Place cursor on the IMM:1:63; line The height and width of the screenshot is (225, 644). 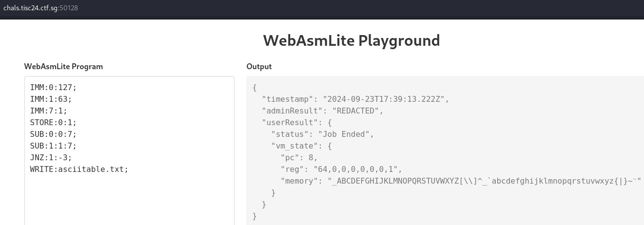(x=51, y=99)
